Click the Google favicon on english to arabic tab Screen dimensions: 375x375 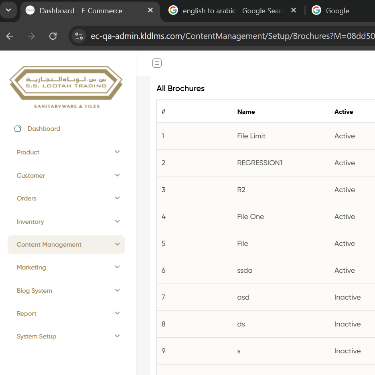173,10
